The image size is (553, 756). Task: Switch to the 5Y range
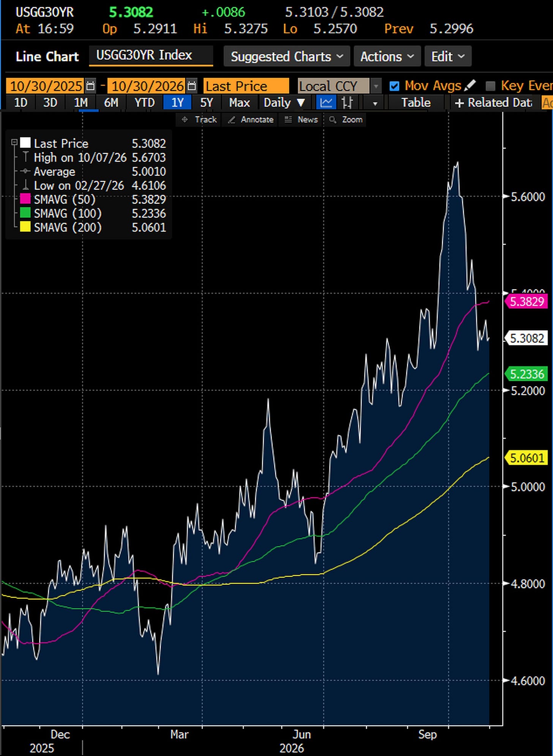point(207,103)
